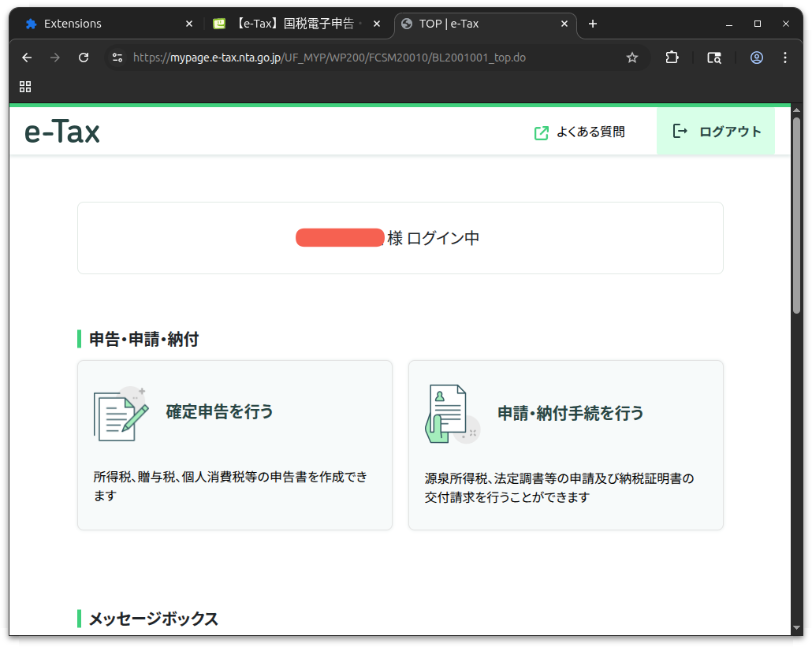Click the external-link icon beside よくある質問
The height and width of the screenshot is (647, 812).
542,132
